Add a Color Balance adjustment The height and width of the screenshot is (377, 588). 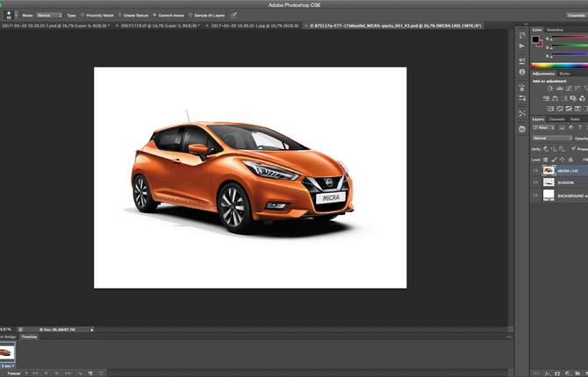coord(555,98)
